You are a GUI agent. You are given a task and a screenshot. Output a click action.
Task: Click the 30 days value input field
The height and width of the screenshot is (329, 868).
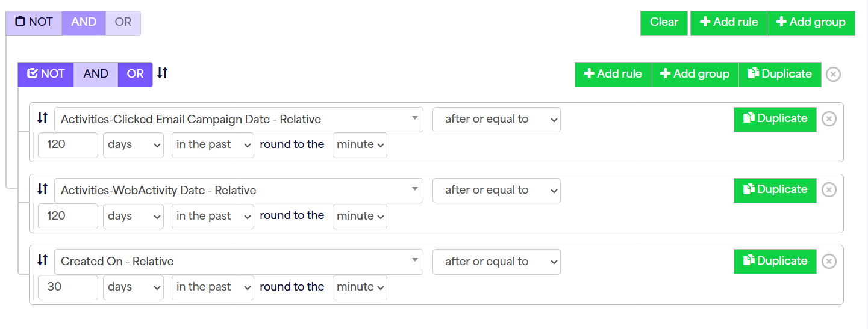[67, 287]
